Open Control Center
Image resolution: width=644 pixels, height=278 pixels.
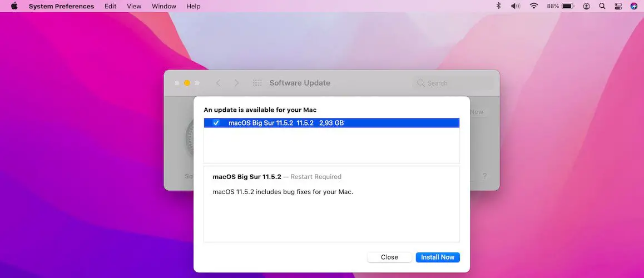coord(618,6)
